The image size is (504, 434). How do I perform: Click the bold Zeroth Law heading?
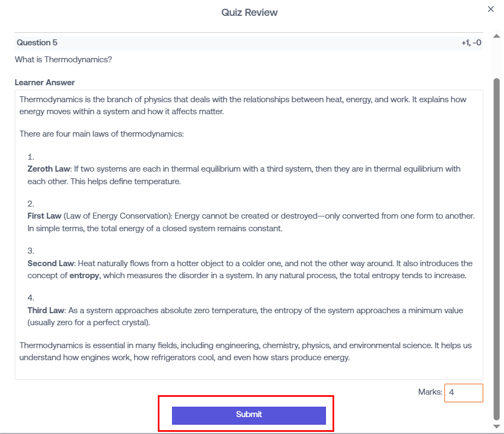49,169
